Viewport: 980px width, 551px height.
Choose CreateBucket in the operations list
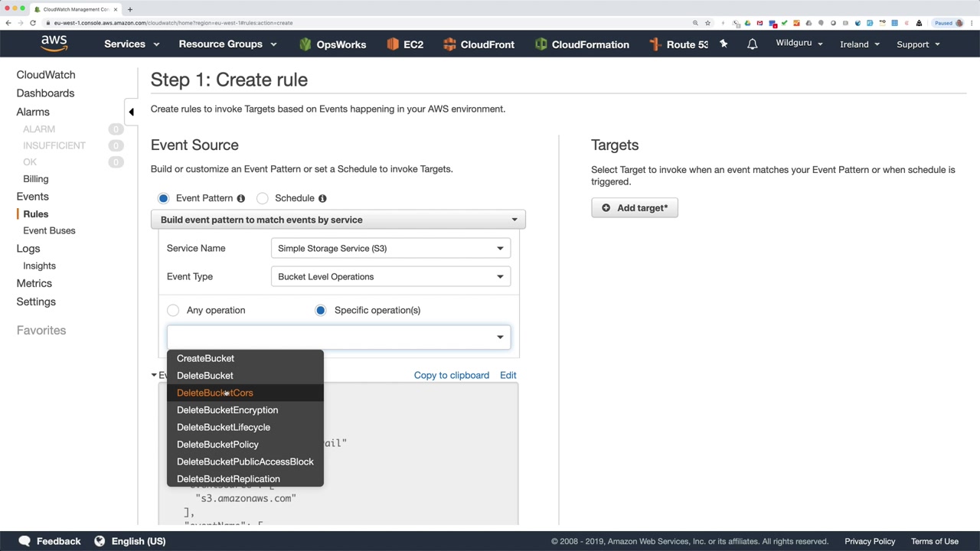coord(205,358)
